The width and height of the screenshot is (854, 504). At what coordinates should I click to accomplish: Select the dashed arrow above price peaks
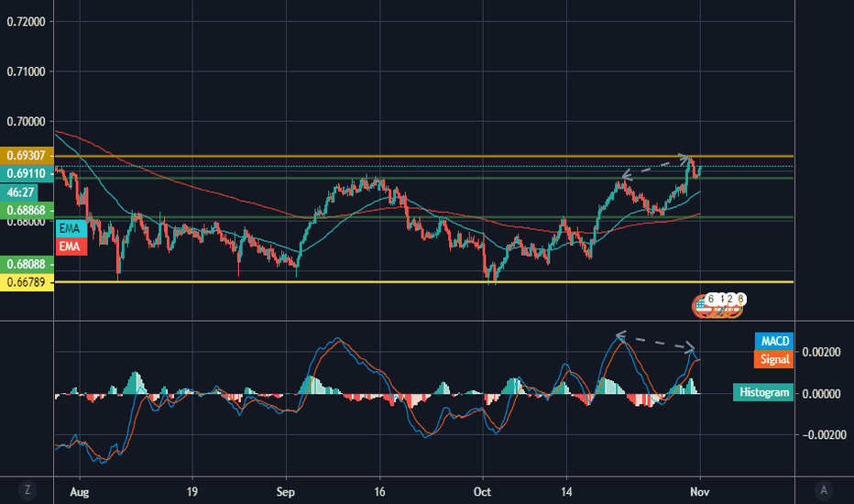(x=656, y=167)
